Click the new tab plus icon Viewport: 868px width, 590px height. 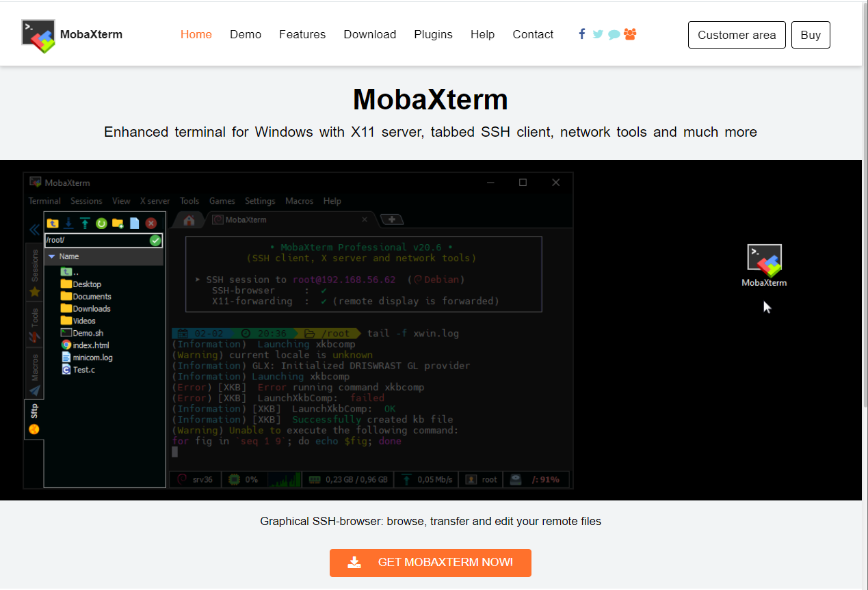point(392,219)
